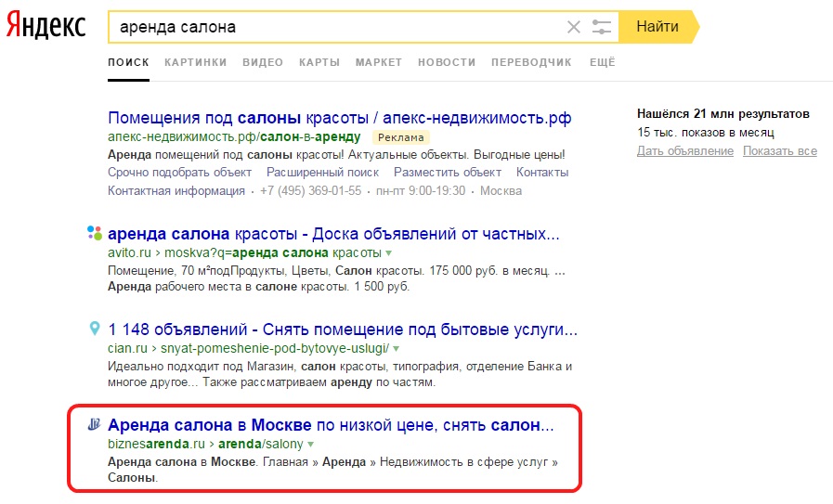Click the Реклама label
The height and width of the screenshot is (504, 833).
pyautogui.click(x=401, y=137)
